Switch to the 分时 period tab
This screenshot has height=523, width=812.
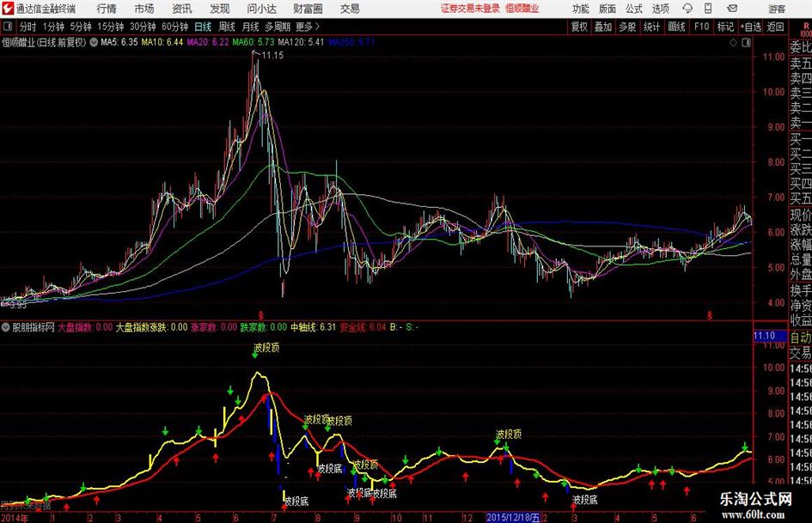pyautogui.click(x=27, y=27)
